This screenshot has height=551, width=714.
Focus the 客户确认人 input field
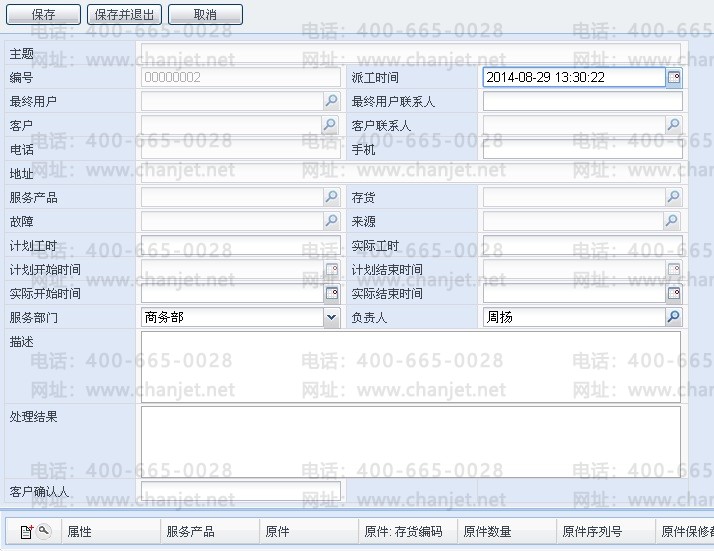coord(240,491)
